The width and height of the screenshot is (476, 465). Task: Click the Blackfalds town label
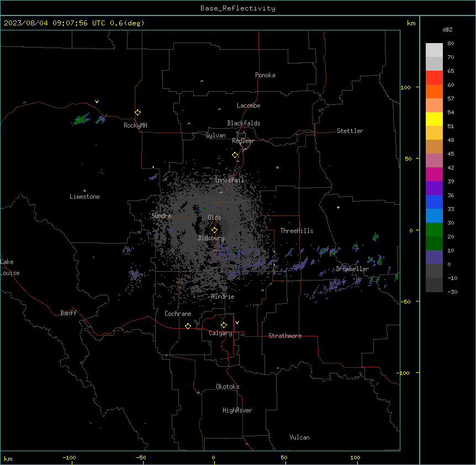pos(244,123)
